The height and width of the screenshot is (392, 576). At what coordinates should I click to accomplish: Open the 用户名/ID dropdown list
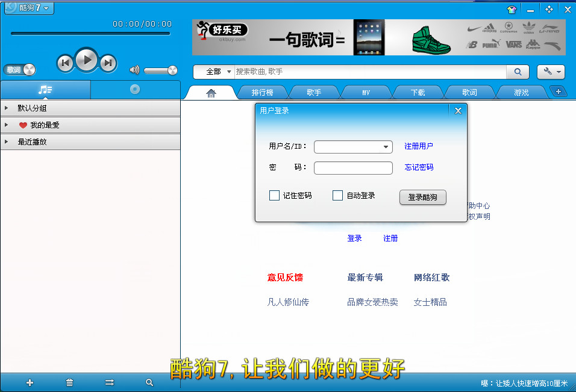386,147
